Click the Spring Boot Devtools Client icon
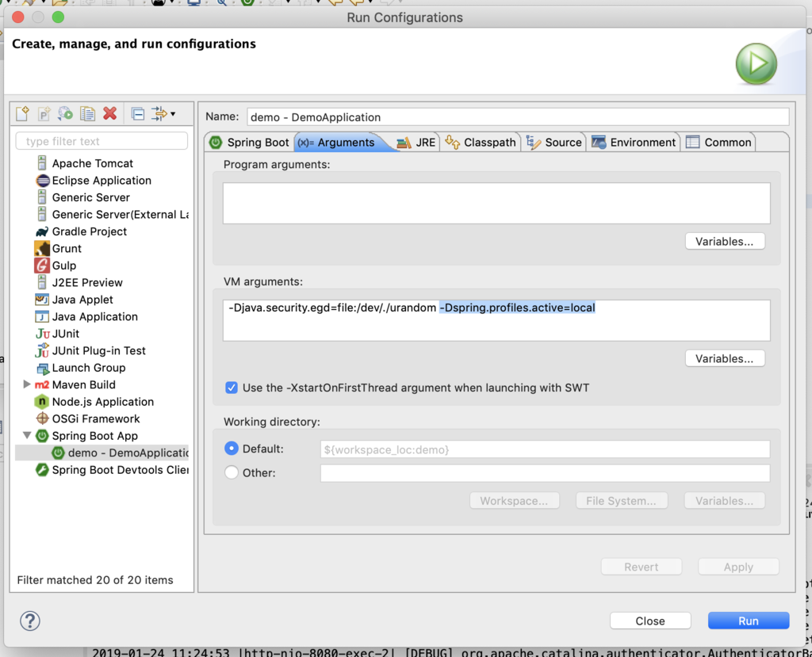 point(42,470)
